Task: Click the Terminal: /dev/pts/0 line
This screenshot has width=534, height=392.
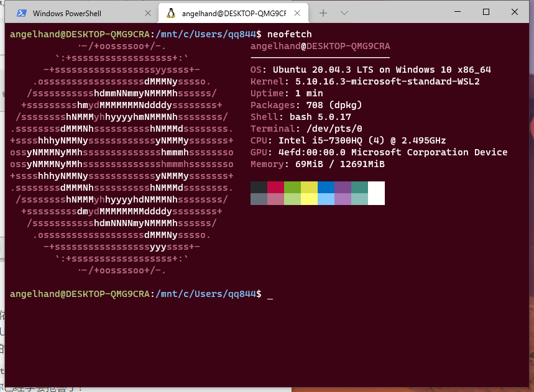Action: coord(306,129)
